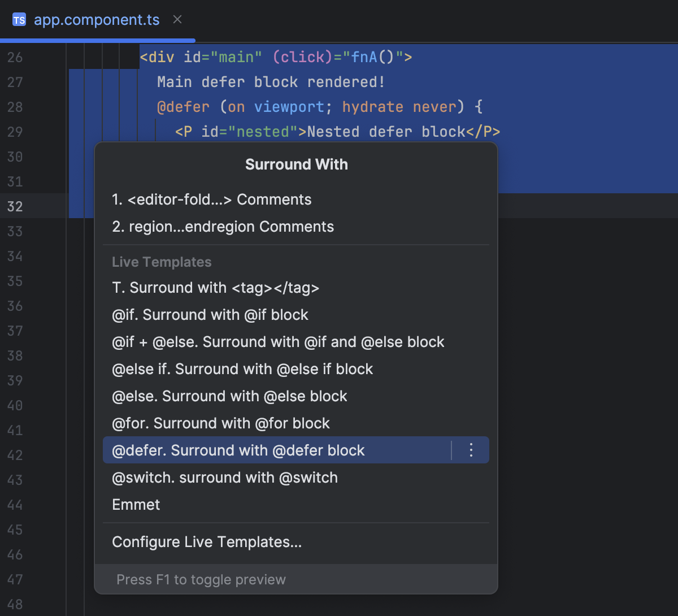
Task: Select Surround with @else if block
Action: (242, 369)
